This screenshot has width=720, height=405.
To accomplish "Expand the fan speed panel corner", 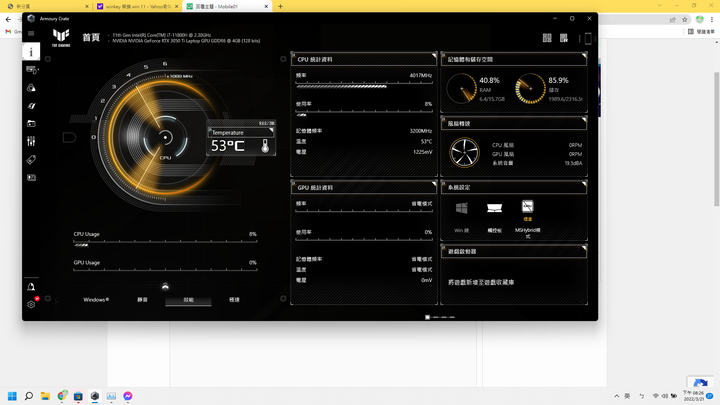I will [x=584, y=120].
